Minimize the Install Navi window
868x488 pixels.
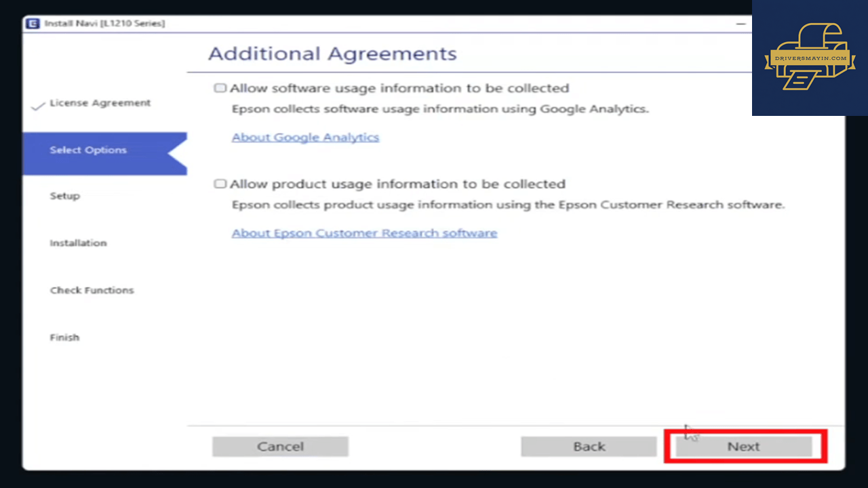(741, 24)
